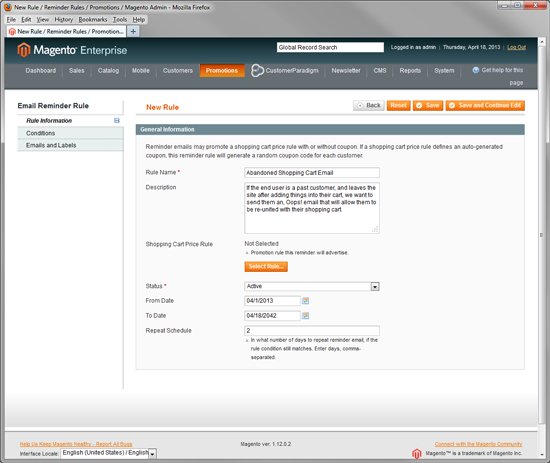Open the Promotions menu
Image resolution: width=550 pixels, height=463 pixels.
coord(222,71)
